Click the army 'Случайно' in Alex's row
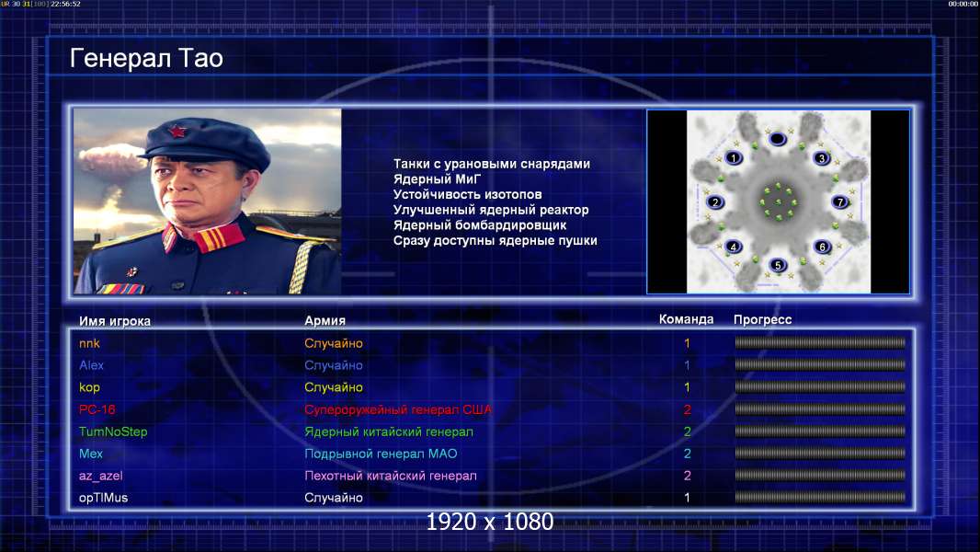Image resolution: width=980 pixels, height=552 pixels. point(334,365)
